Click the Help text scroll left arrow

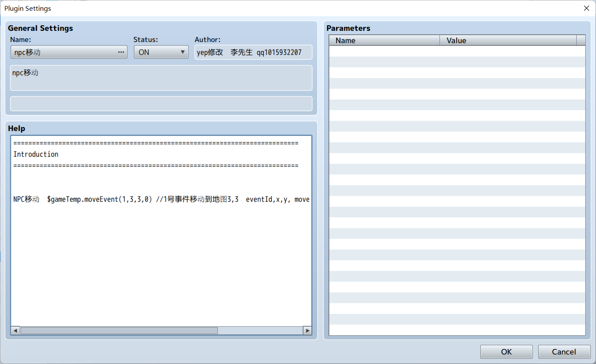pyautogui.click(x=15, y=331)
